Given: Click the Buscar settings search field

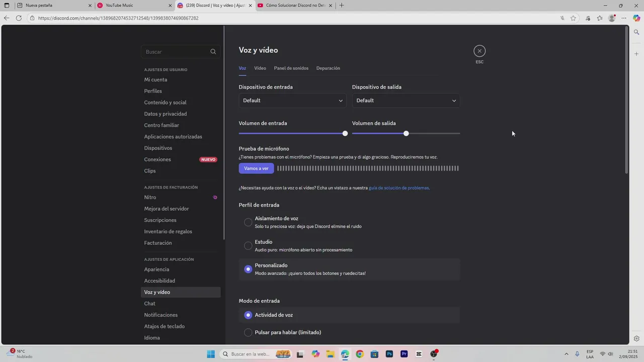Looking at the screenshot, I should pyautogui.click(x=181, y=52).
